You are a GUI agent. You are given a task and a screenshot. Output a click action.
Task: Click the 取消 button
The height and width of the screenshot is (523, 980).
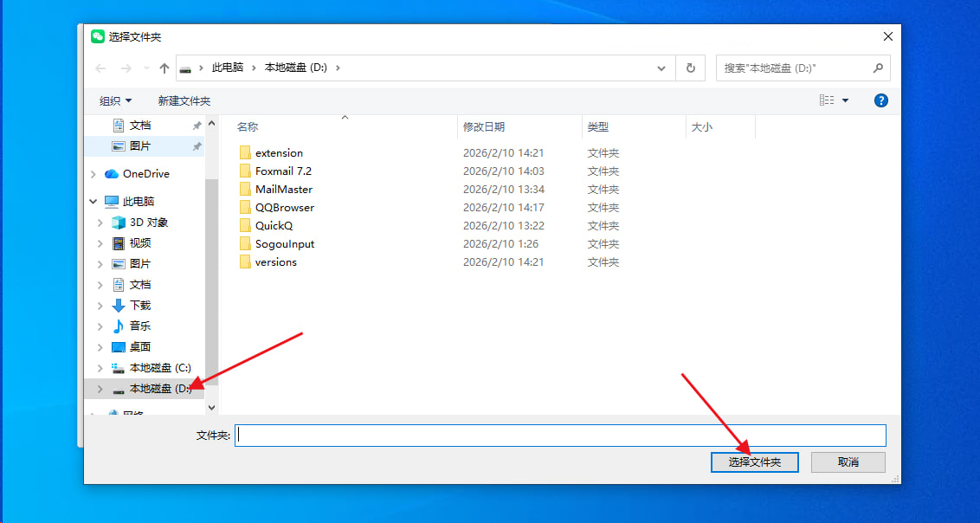pyautogui.click(x=848, y=462)
